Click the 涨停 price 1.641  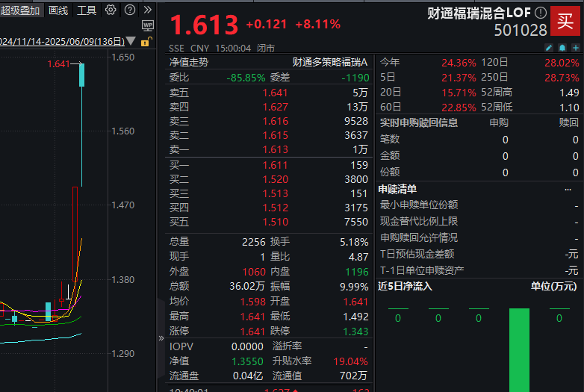point(252,332)
